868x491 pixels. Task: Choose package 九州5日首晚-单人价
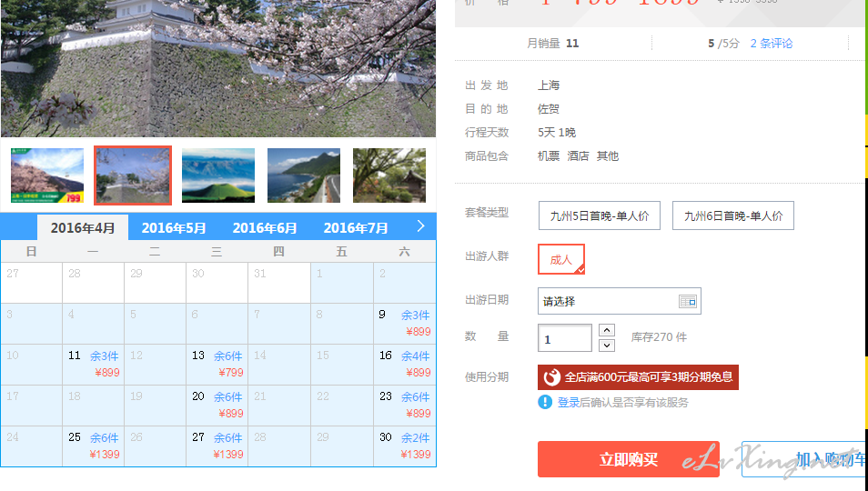[x=600, y=215]
